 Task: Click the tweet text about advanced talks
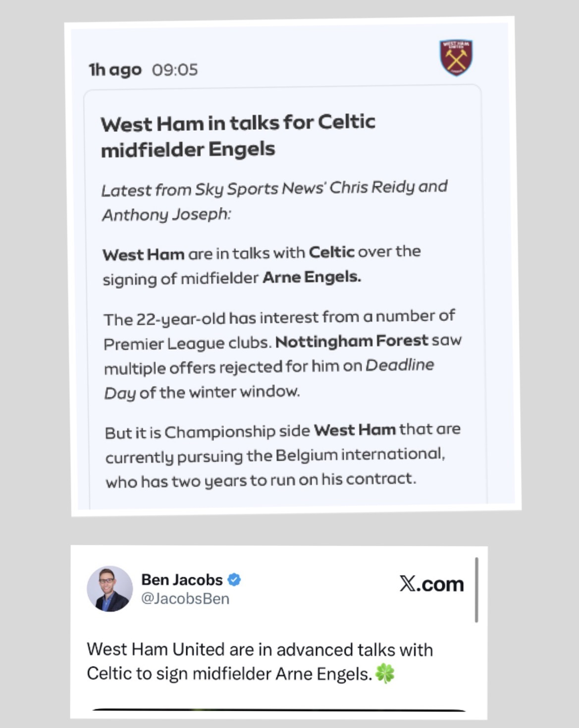tap(260, 661)
